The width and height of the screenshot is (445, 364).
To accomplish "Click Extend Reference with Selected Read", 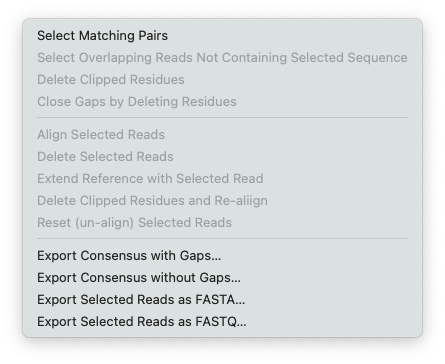I will coord(222,179).
